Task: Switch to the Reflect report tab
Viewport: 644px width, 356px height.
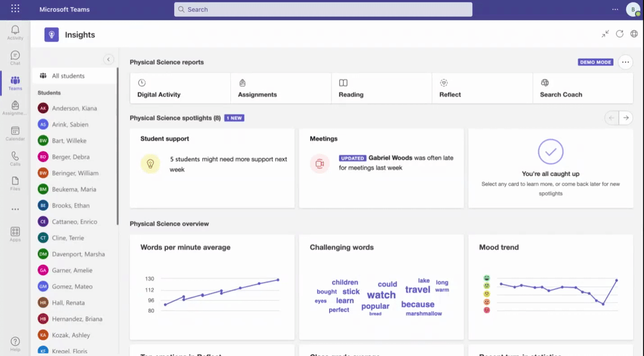Action: [449, 88]
